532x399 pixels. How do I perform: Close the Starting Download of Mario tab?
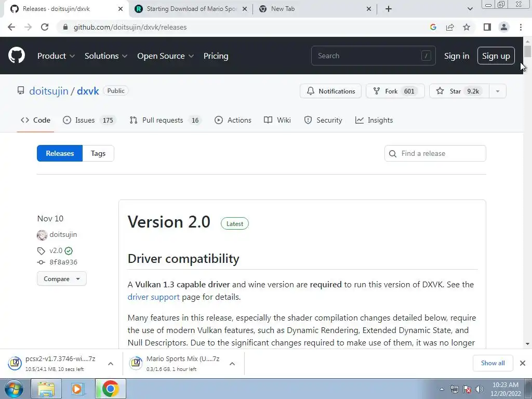pyautogui.click(x=245, y=9)
